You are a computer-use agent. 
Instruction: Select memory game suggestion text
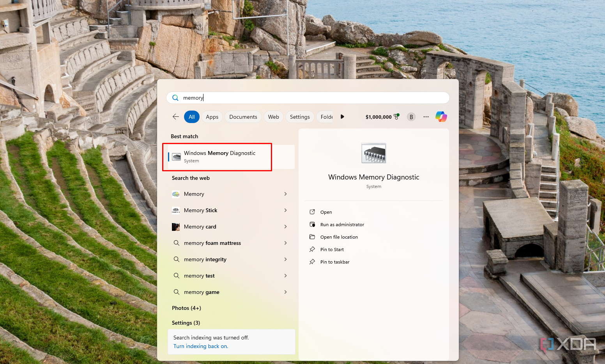[202, 292]
